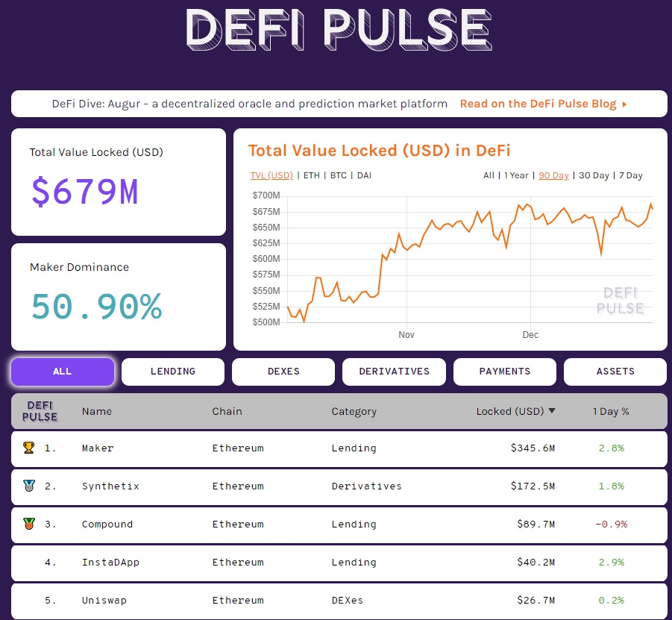The width and height of the screenshot is (672, 620).
Task: Click Uniswap's 0.2% daily change
Action: pyautogui.click(x=611, y=601)
